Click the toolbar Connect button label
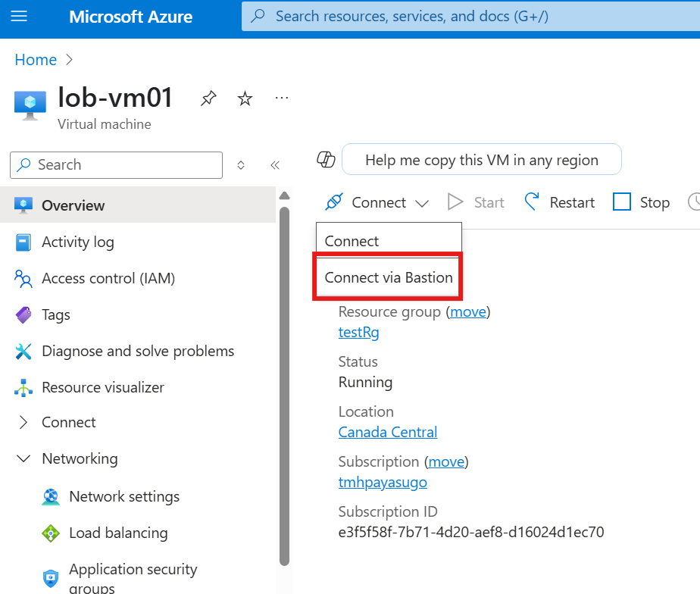700x594 pixels. point(379,202)
